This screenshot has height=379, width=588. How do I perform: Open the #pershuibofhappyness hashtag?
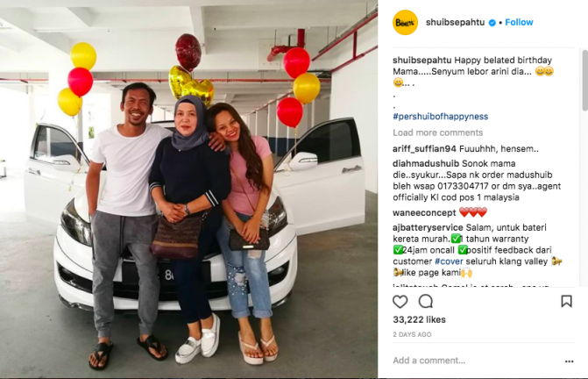point(440,117)
